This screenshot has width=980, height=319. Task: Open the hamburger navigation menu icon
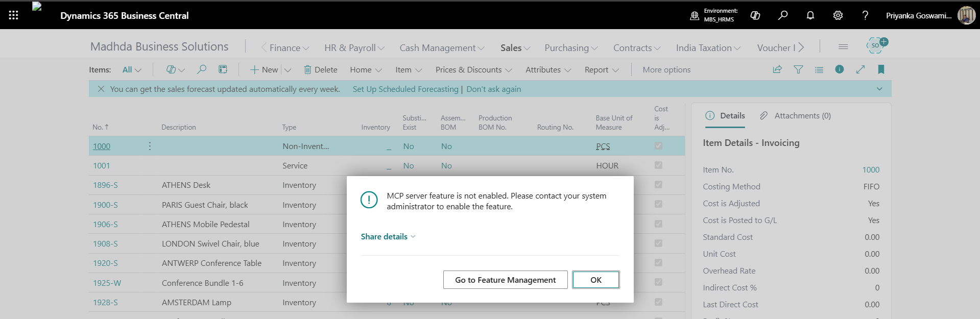click(x=843, y=47)
